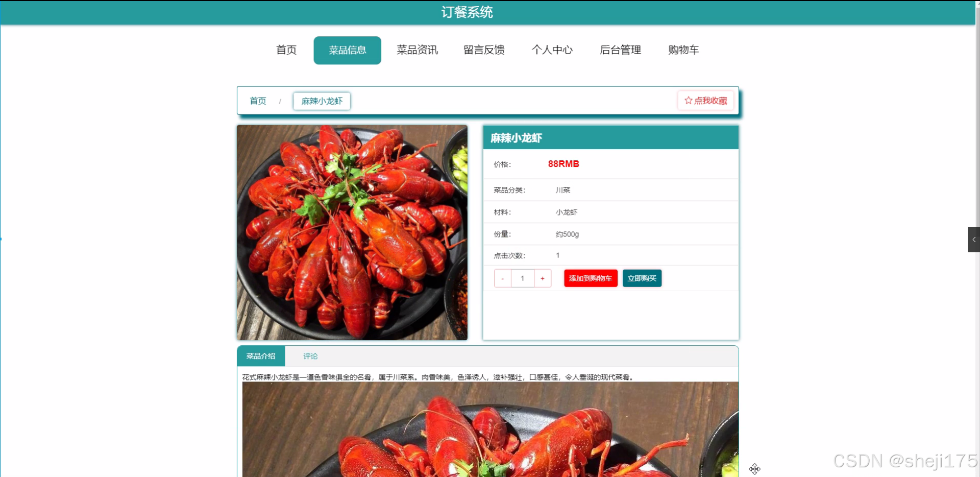
Task: Click the 订餐系统 header title
Action: [467, 12]
